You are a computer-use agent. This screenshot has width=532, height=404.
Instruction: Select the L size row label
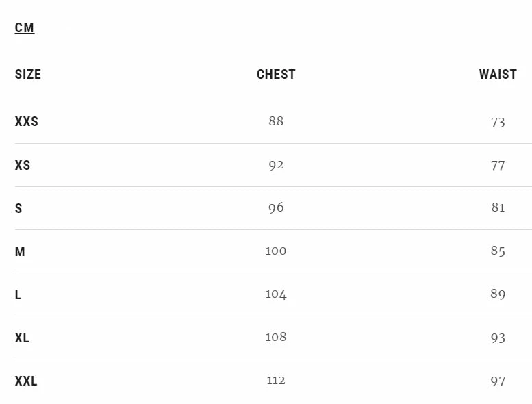tap(18, 294)
